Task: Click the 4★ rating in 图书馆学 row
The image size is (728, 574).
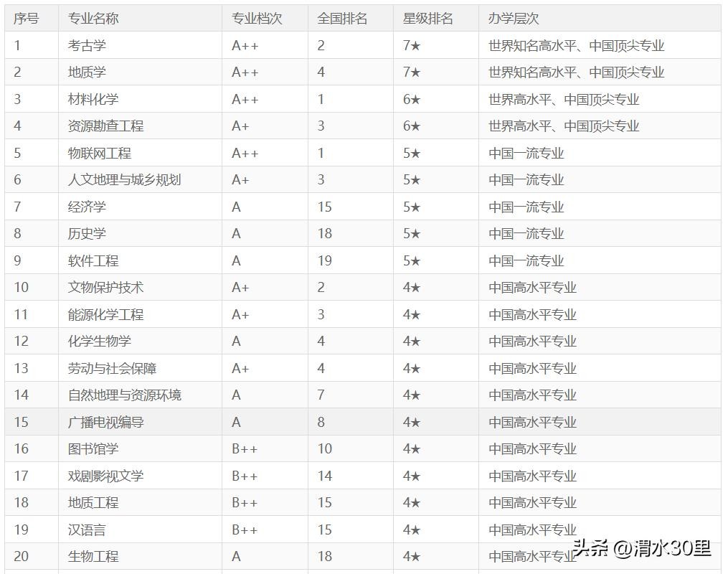Action: (x=412, y=449)
